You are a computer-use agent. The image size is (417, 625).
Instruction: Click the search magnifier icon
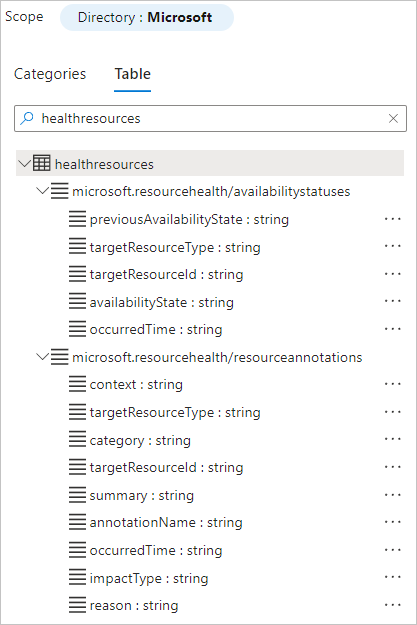pyautogui.click(x=27, y=118)
